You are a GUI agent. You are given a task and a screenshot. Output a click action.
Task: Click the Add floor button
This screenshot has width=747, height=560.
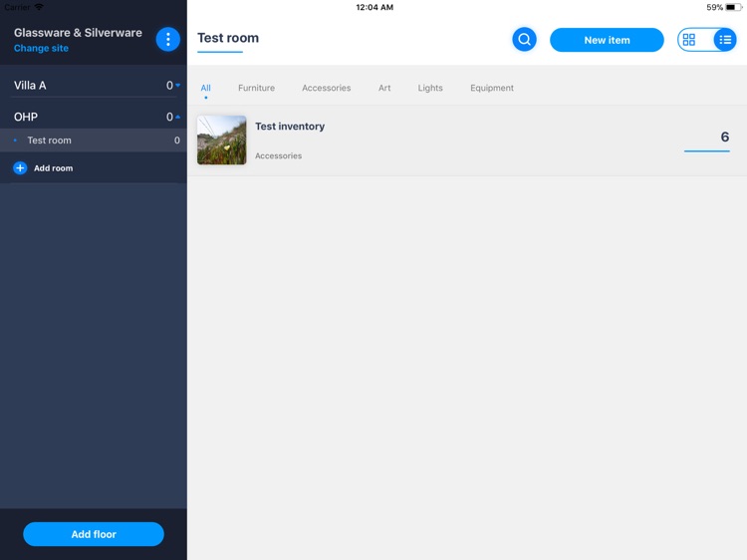pos(94,534)
